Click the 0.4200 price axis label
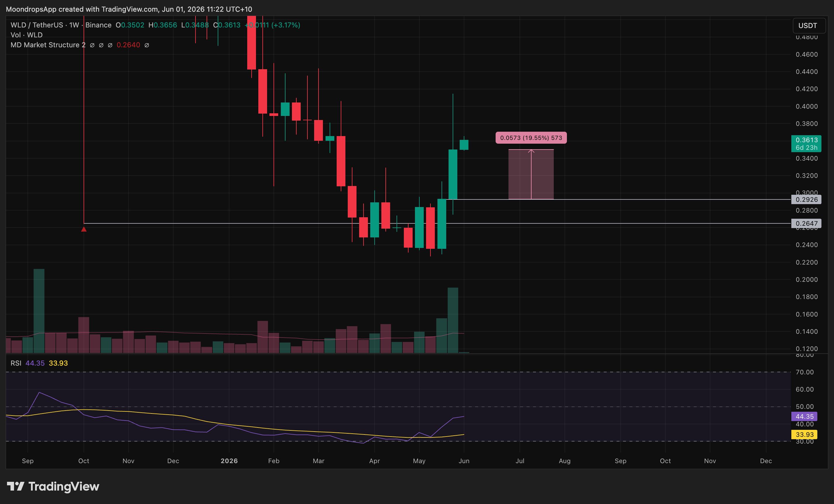Viewport: 834px width, 504px height. tap(807, 89)
